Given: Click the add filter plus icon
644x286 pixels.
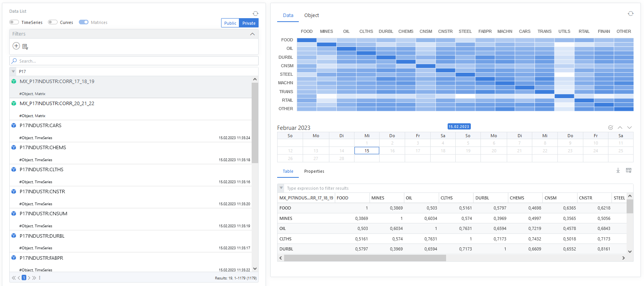Looking at the screenshot, I should click(x=16, y=46).
